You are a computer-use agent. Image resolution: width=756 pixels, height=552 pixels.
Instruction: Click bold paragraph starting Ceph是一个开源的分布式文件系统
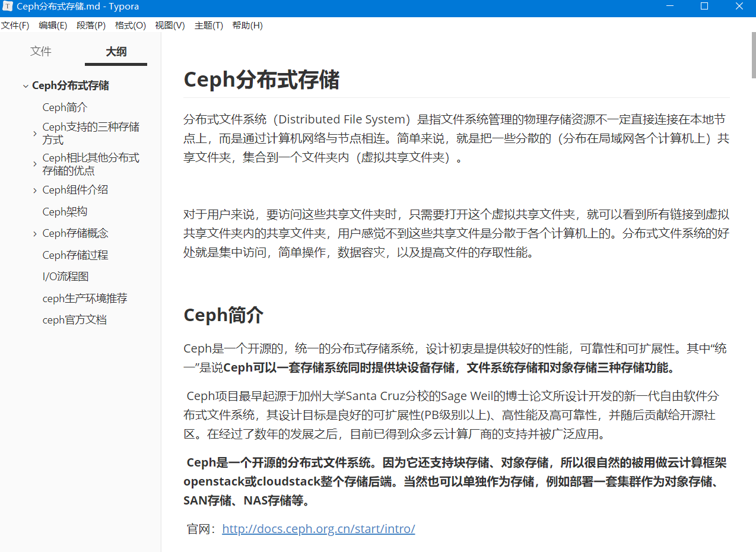[456, 482]
